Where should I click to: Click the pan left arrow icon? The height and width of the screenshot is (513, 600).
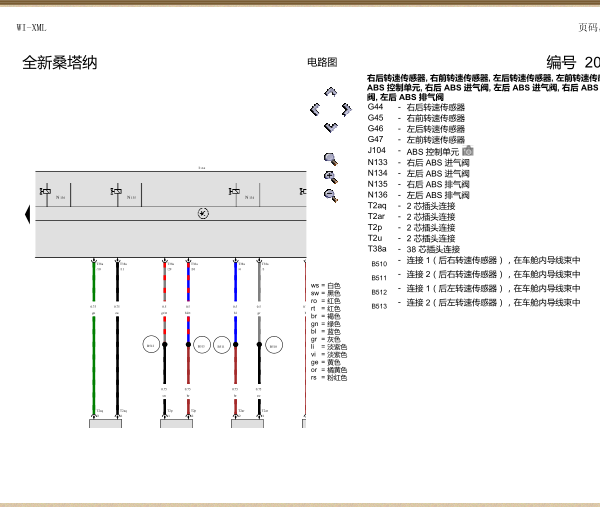click(x=315, y=110)
